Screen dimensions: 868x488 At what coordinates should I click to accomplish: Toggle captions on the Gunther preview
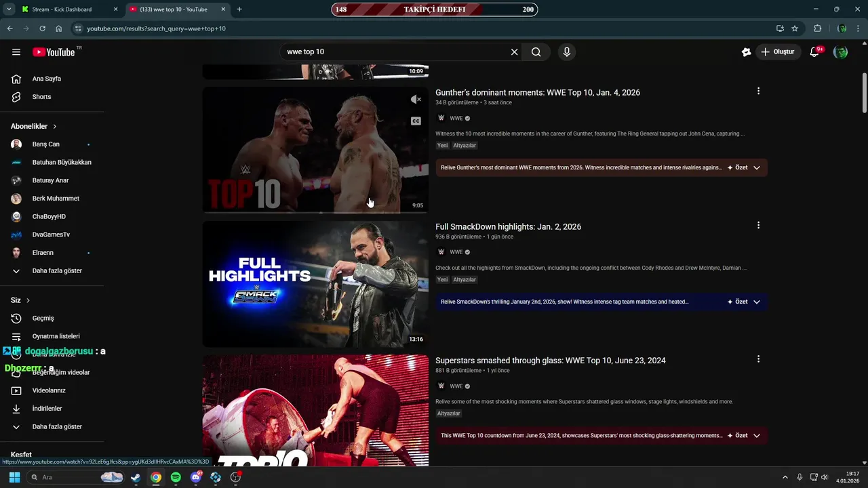[416, 121]
